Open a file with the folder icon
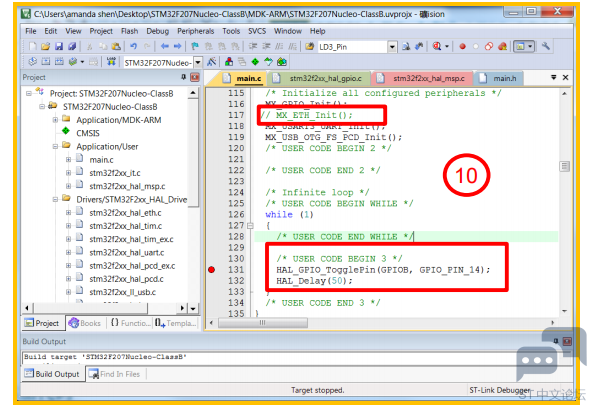The image size is (595, 410). point(46,46)
